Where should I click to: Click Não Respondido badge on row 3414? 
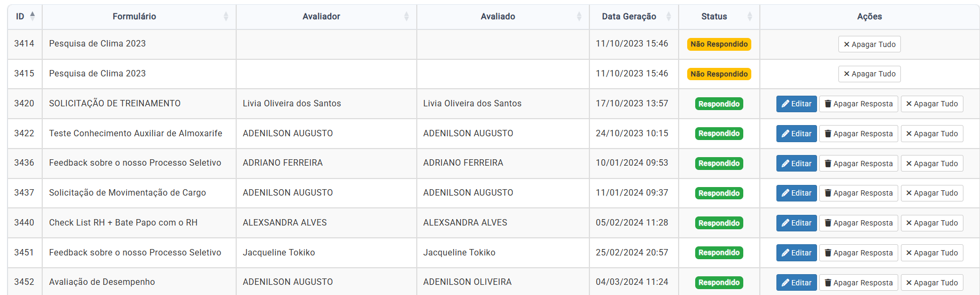tap(719, 44)
